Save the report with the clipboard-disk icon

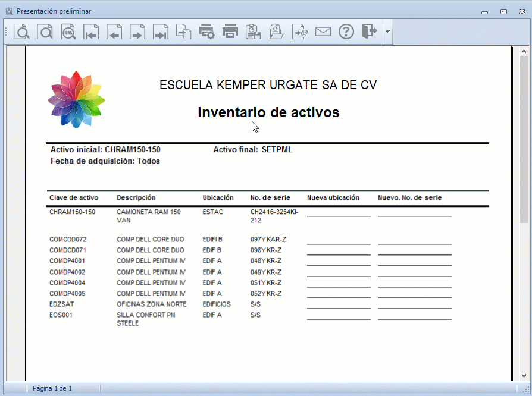[254, 32]
